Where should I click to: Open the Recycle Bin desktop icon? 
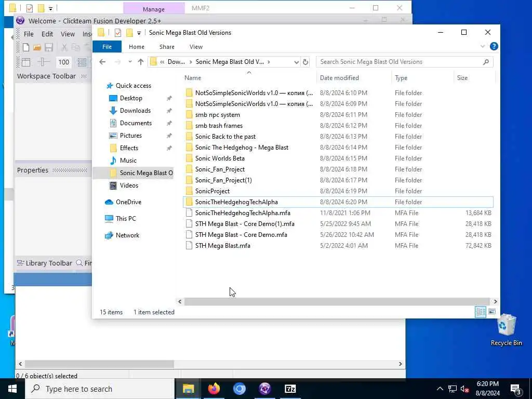pyautogui.click(x=506, y=330)
